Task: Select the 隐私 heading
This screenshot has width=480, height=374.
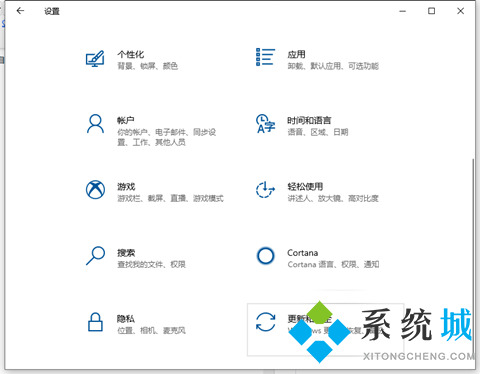Action: click(x=126, y=319)
